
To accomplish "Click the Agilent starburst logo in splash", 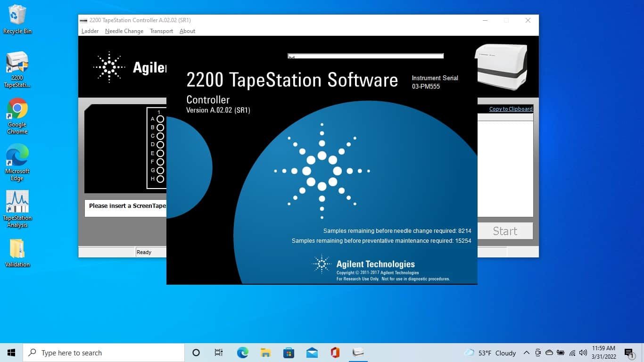I will pos(322,171).
